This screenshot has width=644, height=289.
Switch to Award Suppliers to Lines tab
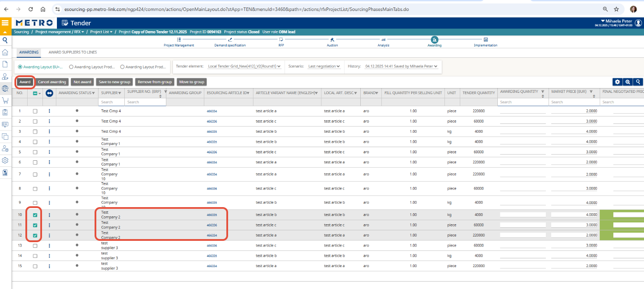(x=73, y=53)
